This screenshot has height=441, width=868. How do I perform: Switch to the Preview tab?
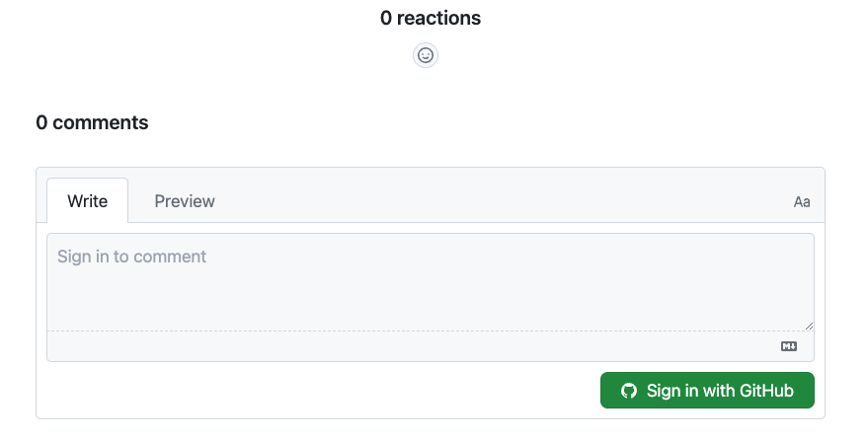point(185,201)
